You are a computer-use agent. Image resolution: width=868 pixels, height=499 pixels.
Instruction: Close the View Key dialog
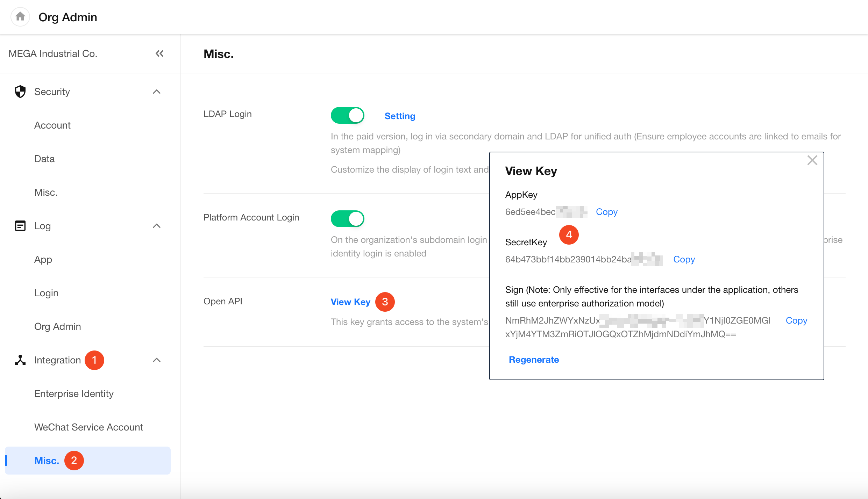click(x=812, y=160)
